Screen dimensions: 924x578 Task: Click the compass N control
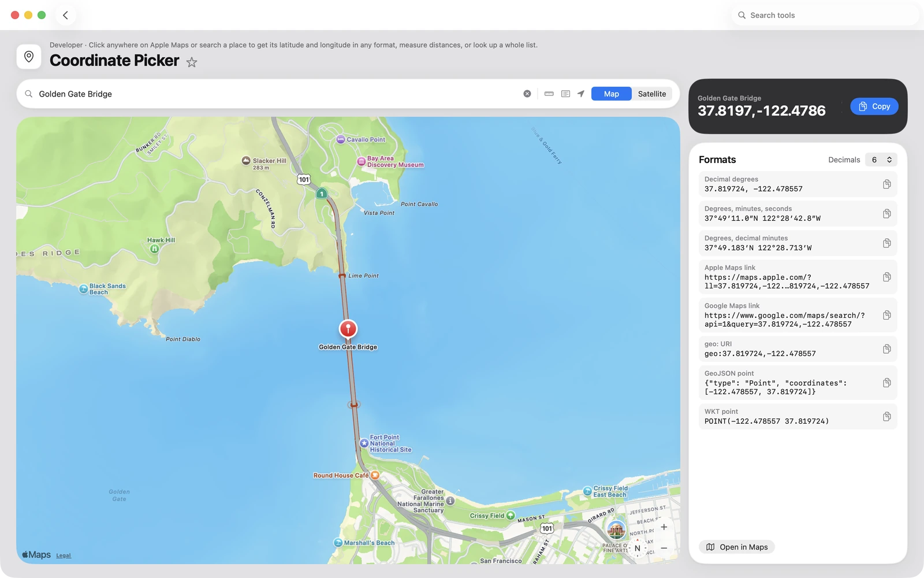point(638,548)
